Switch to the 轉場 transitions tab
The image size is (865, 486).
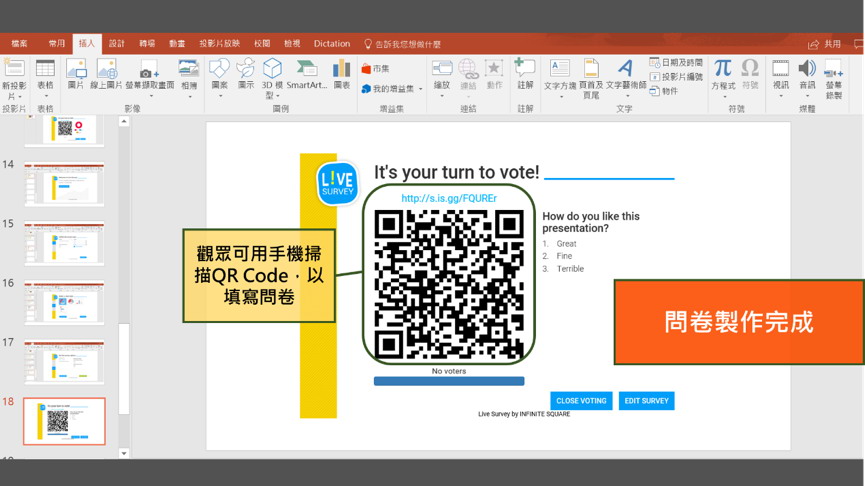(147, 44)
